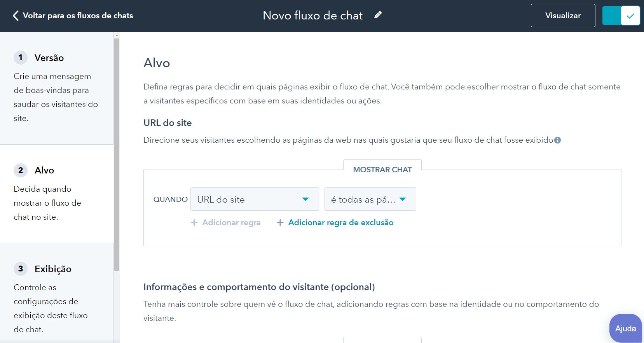This screenshot has width=644, height=343.
Task: Go to the Versão step
Action: [x=49, y=58]
